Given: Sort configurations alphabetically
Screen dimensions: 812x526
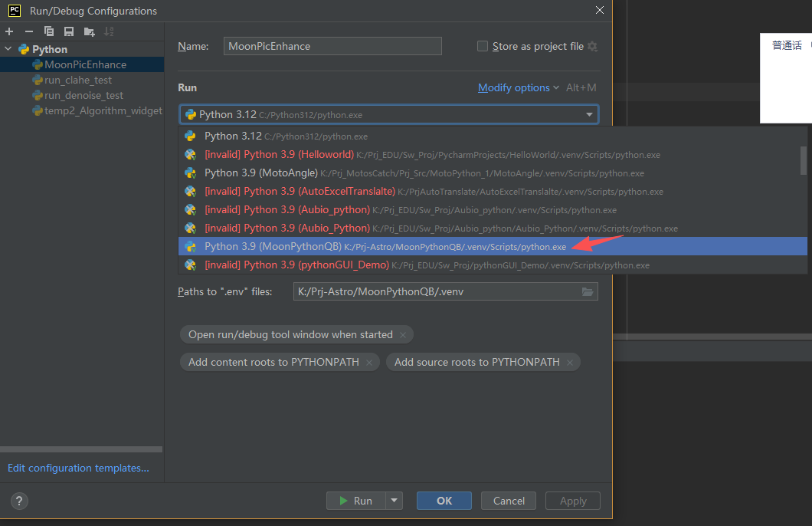Looking at the screenshot, I should [109, 31].
